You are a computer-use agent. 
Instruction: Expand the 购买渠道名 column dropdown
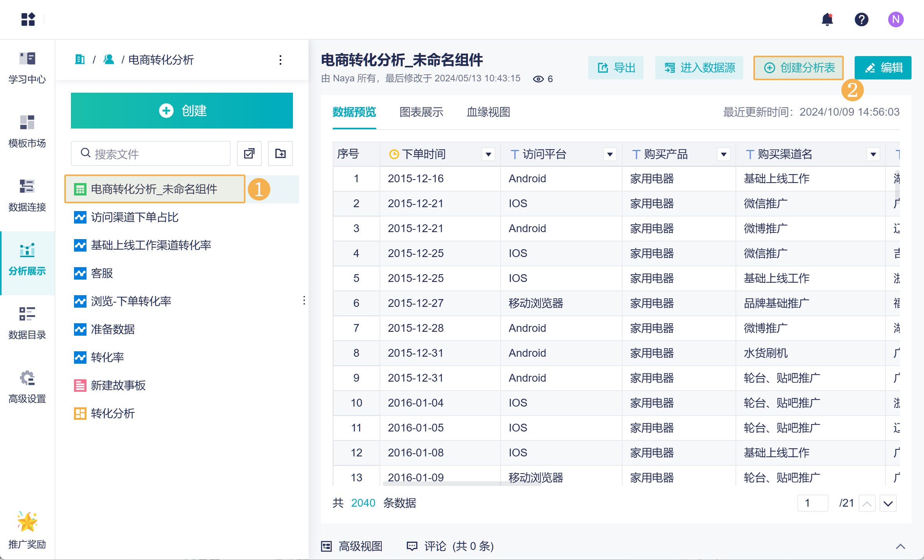[873, 155]
